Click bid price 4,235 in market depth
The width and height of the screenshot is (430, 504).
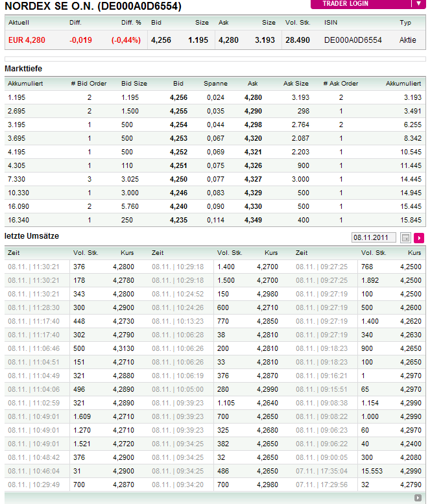pos(178,220)
